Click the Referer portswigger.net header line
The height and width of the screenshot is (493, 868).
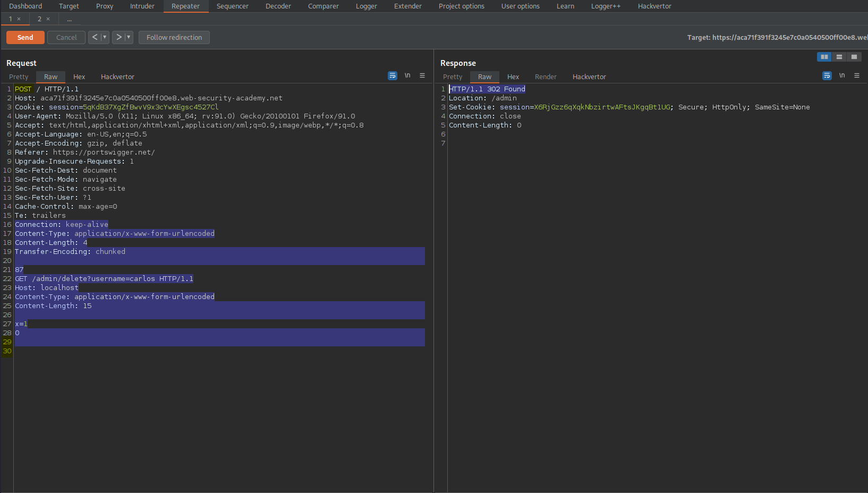click(x=85, y=152)
